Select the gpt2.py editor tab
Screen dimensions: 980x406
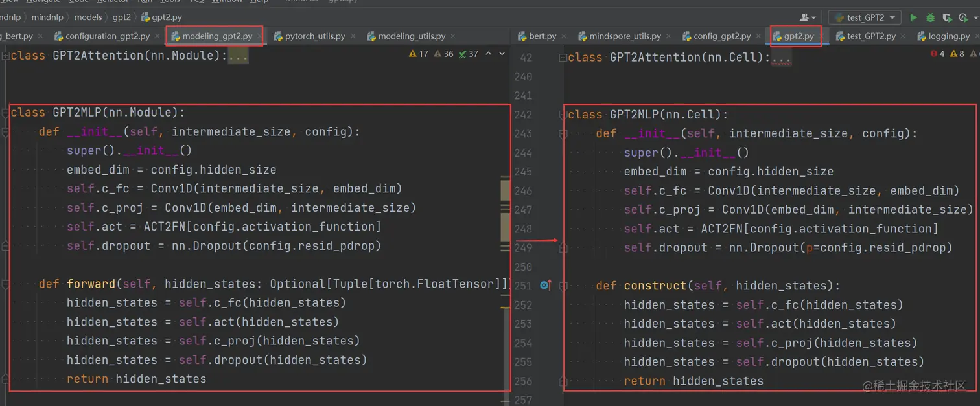click(x=799, y=36)
